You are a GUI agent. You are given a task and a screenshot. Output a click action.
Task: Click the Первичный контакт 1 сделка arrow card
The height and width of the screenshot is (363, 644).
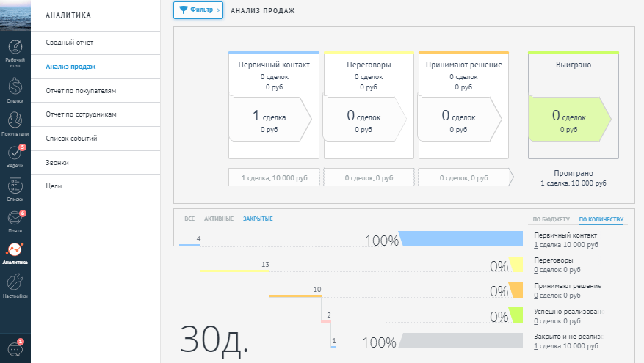point(270,121)
